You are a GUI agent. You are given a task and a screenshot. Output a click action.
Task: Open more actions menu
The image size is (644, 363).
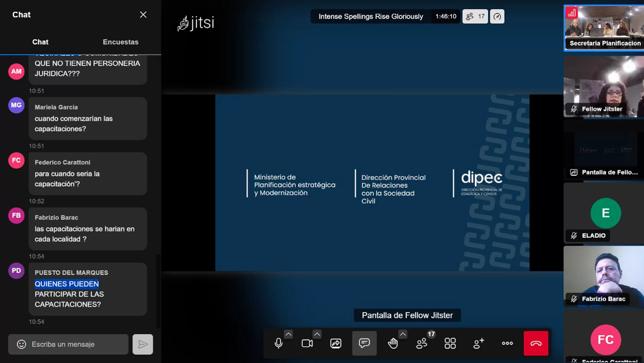coord(507,343)
